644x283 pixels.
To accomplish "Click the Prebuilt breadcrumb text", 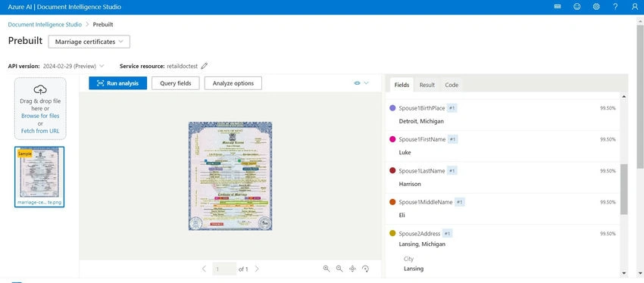I will pos(103,25).
